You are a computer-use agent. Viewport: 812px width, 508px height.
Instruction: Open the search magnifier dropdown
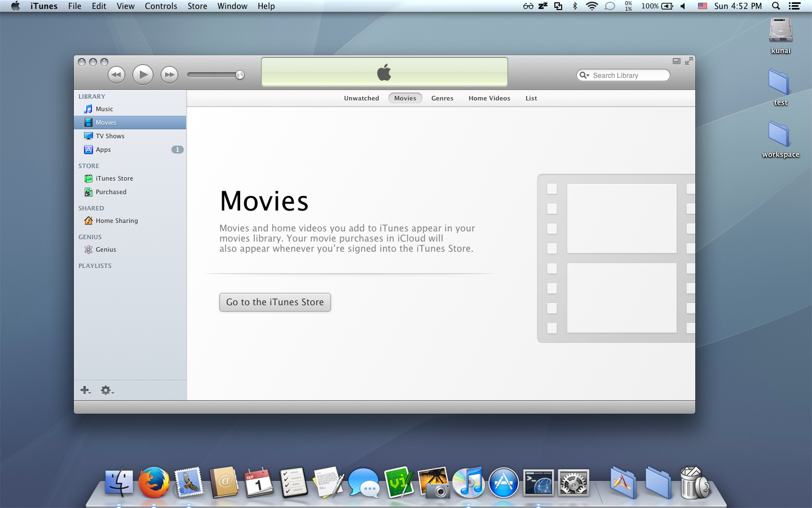(x=584, y=75)
